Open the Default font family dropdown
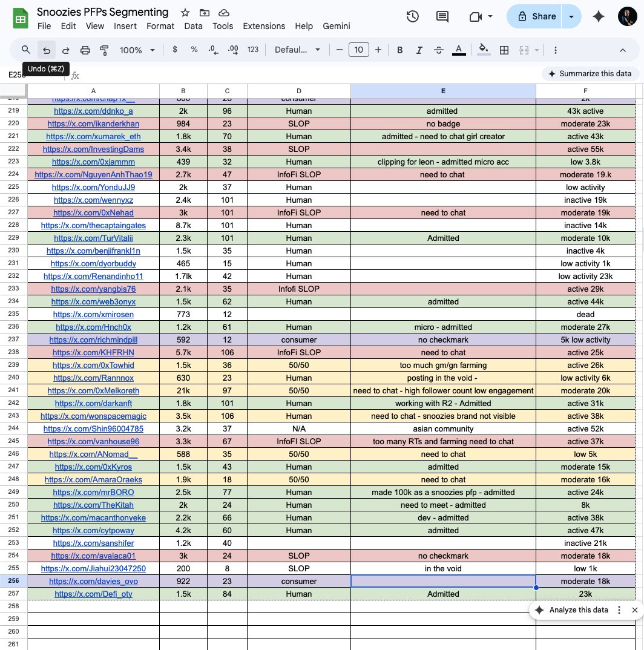The height and width of the screenshot is (650, 644). [x=297, y=50]
